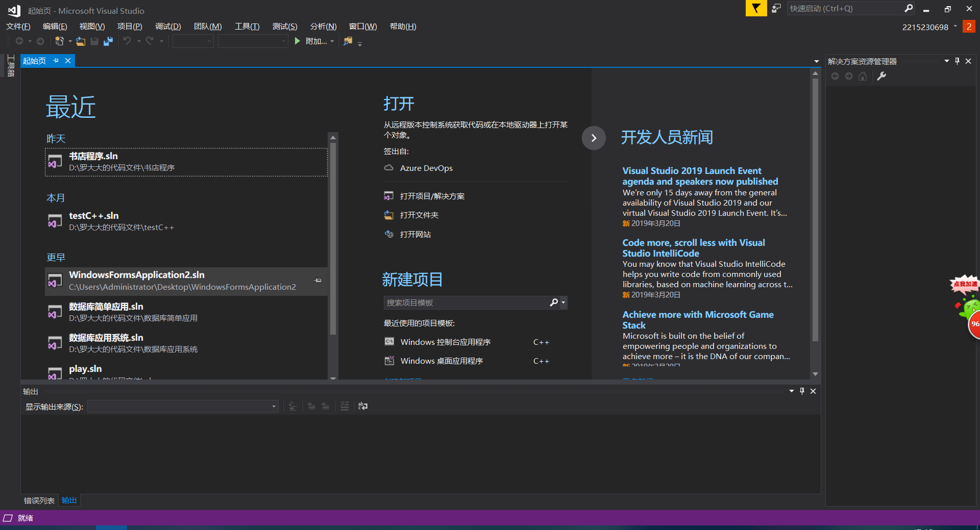Click the Save All toolbar icon
This screenshot has height=530, width=980.
(x=108, y=41)
